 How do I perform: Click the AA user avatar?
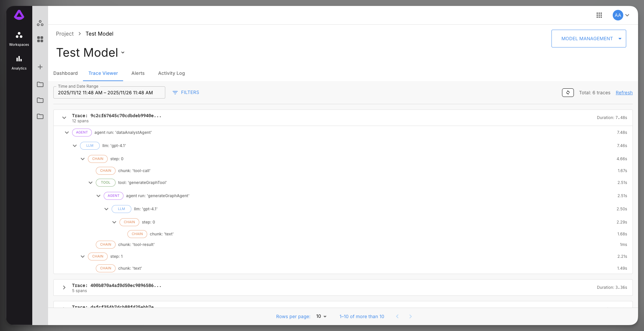click(x=618, y=15)
